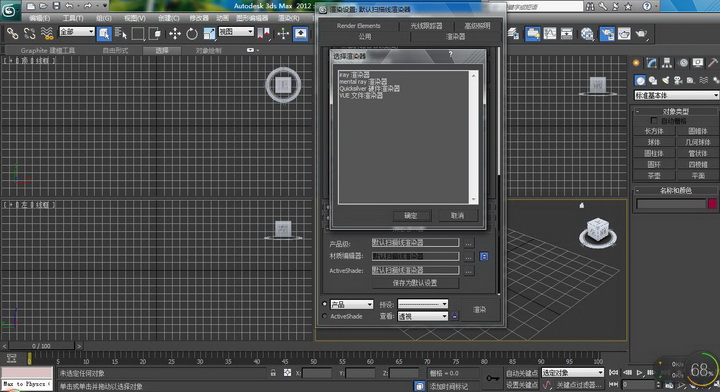Switch to the Display command panel tab
Image resolution: width=720 pixels, height=392 pixels.
[698, 63]
